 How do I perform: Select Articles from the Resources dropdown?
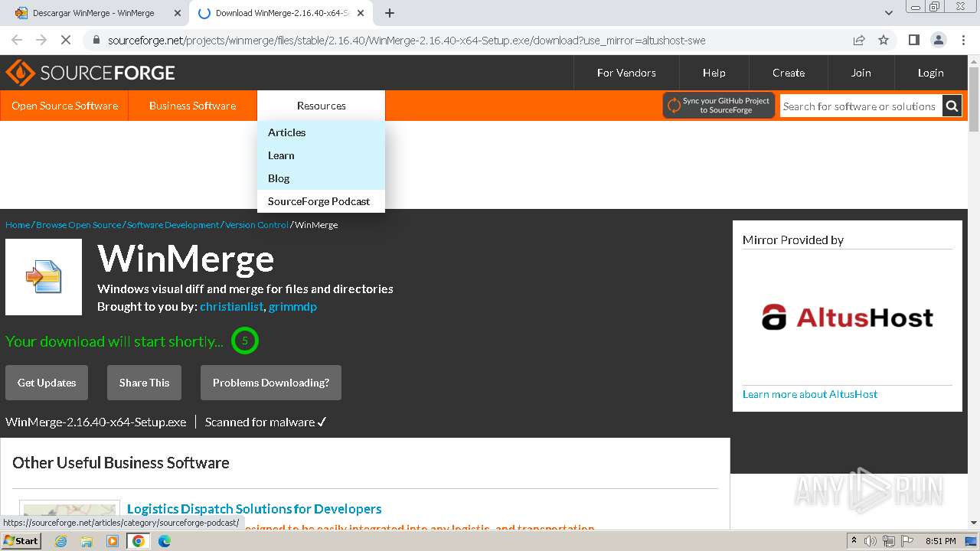(x=321, y=132)
